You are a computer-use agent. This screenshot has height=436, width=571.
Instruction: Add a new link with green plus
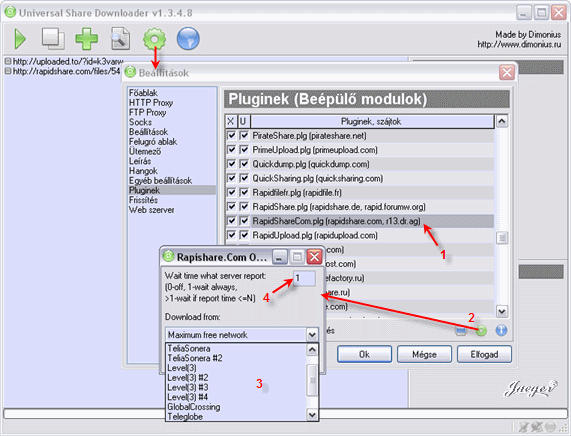coord(86,39)
